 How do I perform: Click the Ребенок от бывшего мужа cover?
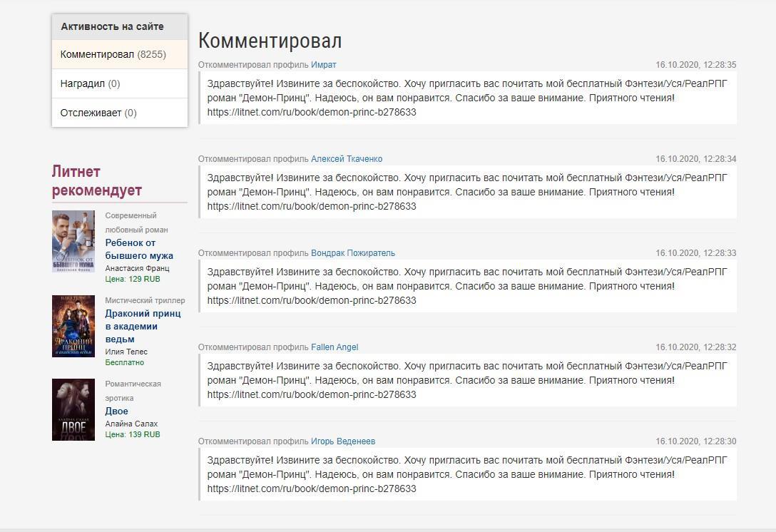coord(73,242)
